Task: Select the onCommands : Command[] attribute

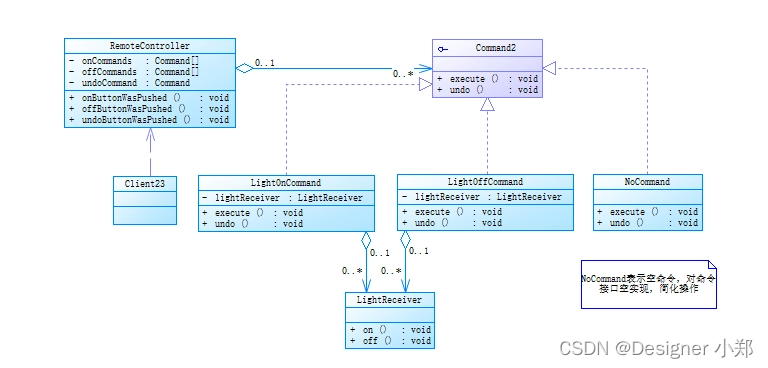Action: click(x=133, y=61)
